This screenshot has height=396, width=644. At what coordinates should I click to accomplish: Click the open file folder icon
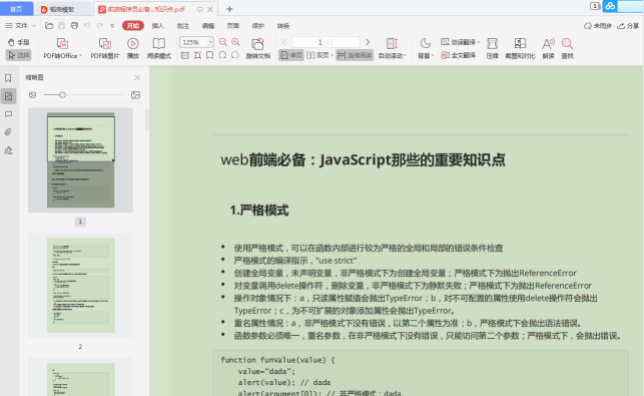pos(49,25)
